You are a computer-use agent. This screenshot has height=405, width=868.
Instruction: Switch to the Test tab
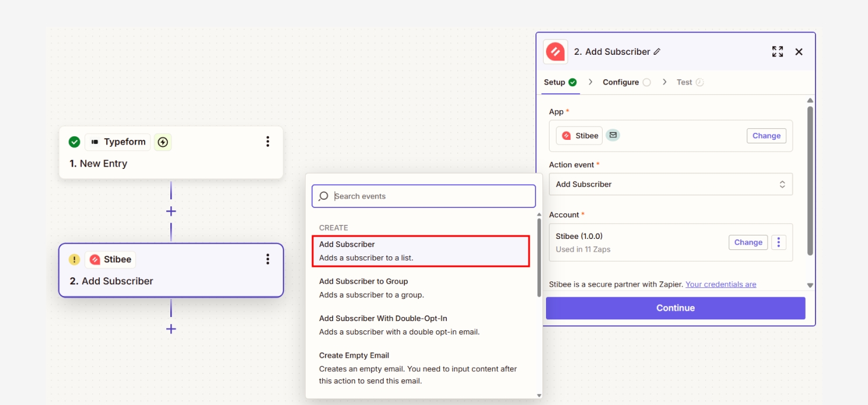[690, 82]
